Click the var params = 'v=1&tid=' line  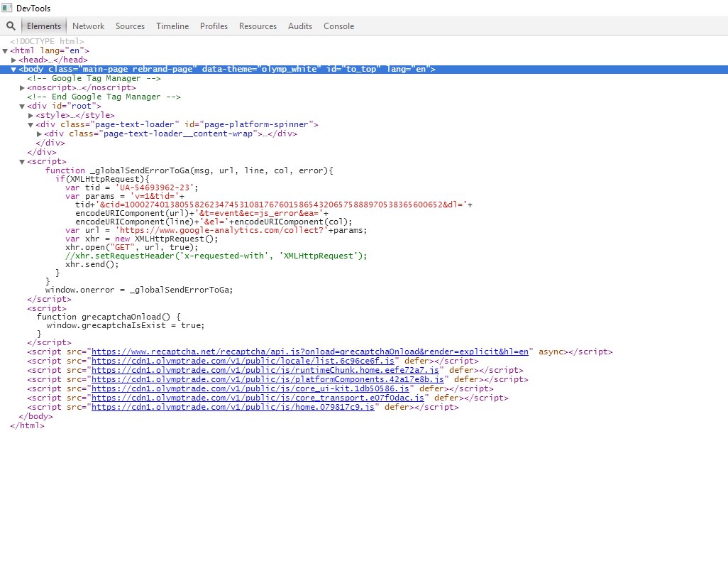(125, 196)
